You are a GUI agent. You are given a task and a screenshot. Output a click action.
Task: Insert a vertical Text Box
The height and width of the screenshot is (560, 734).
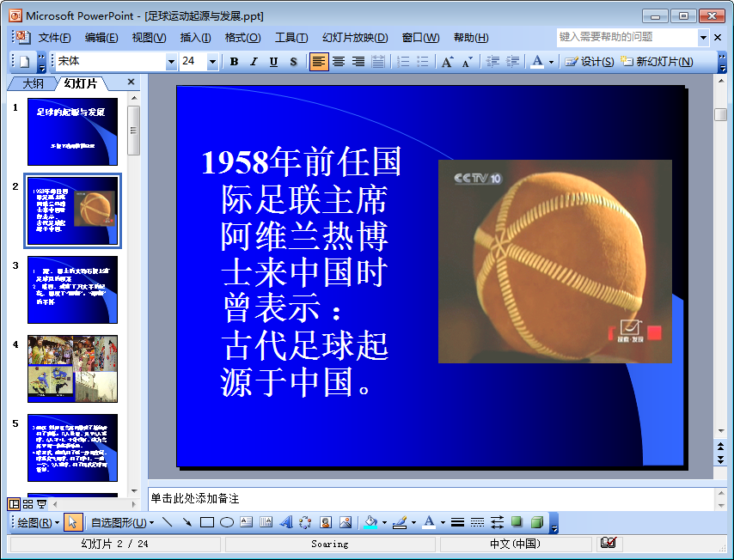point(266,522)
